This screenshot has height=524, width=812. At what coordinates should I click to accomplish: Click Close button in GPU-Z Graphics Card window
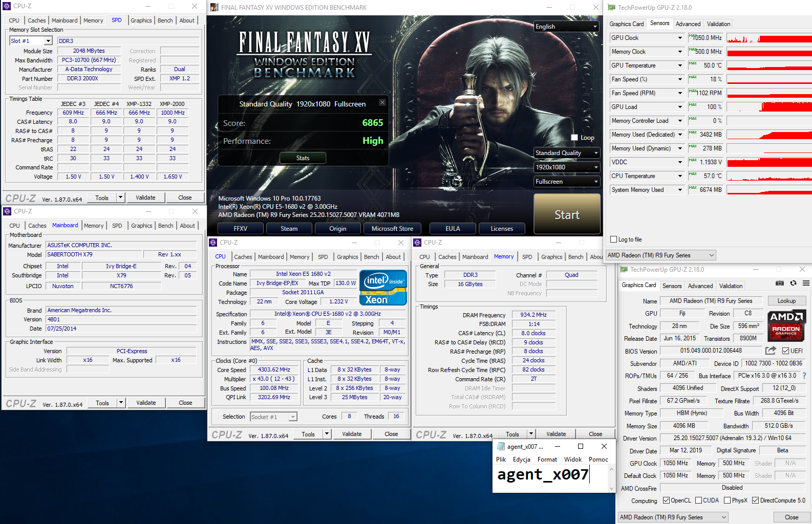tap(791, 517)
